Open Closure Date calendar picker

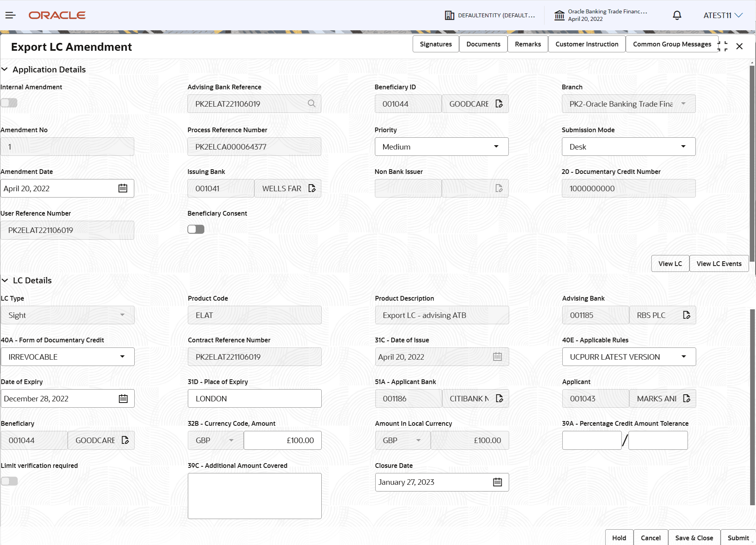pos(497,482)
